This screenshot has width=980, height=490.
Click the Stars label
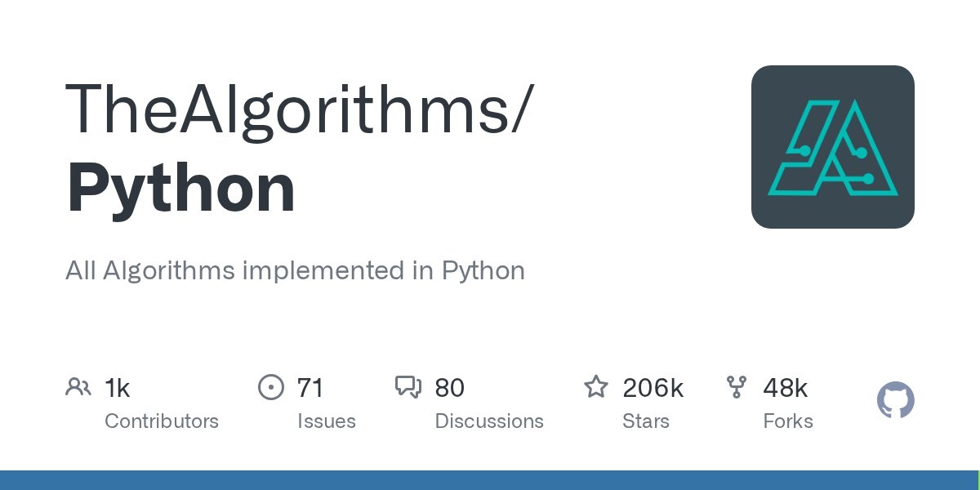(x=645, y=421)
